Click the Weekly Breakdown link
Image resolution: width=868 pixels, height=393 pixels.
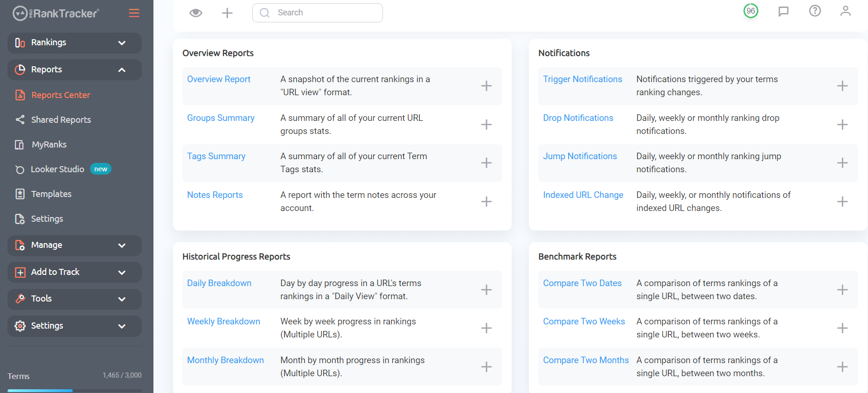[x=223, y=322]
